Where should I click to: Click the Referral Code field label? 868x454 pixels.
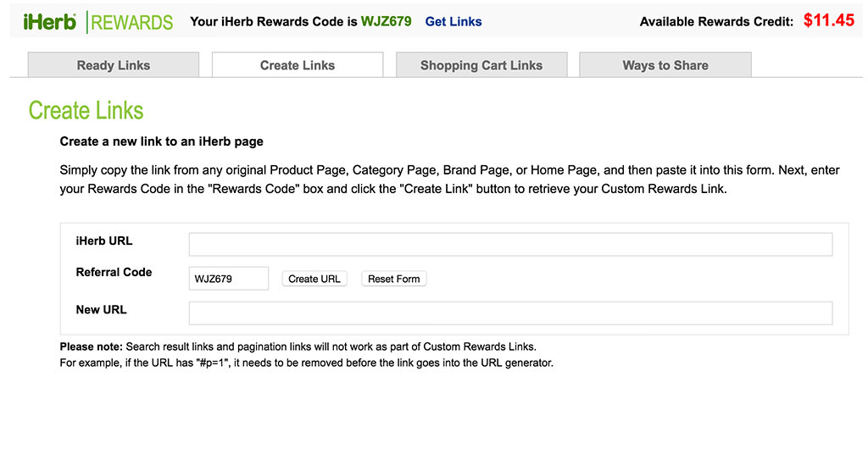(x=114, y=273)
